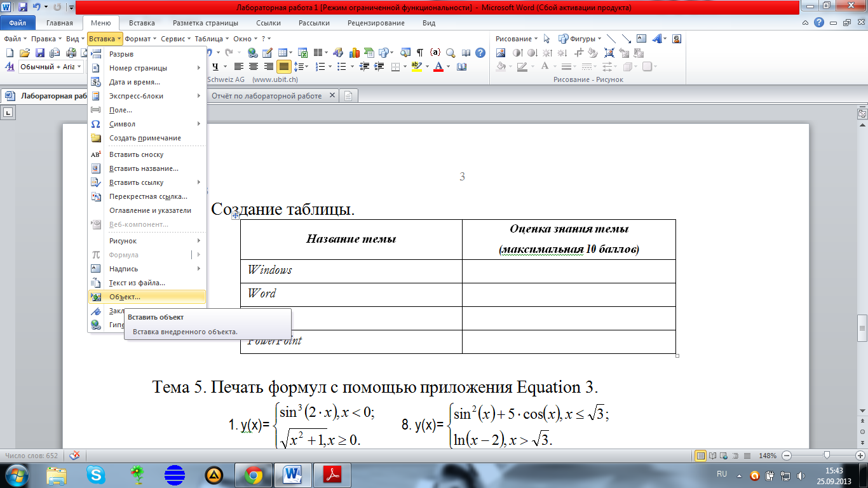Click the field codes {a} icon

tap(435, 52)
